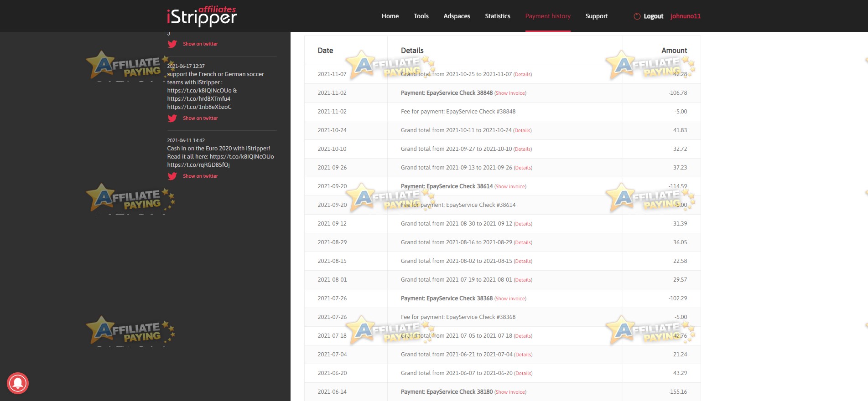
Task: Open Details for 2021-10-11 to 2021-10-24 total
Action: (x=523, y=130)
